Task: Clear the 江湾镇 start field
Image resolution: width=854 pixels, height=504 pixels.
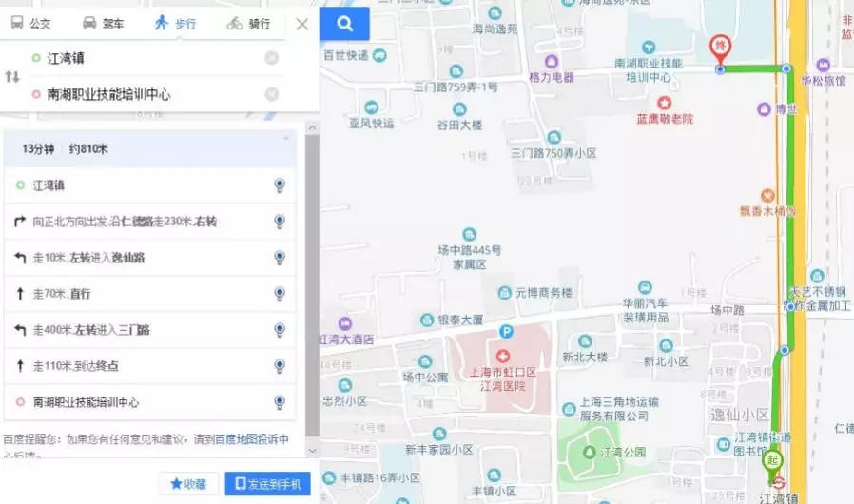Action: tap(272, 58)
